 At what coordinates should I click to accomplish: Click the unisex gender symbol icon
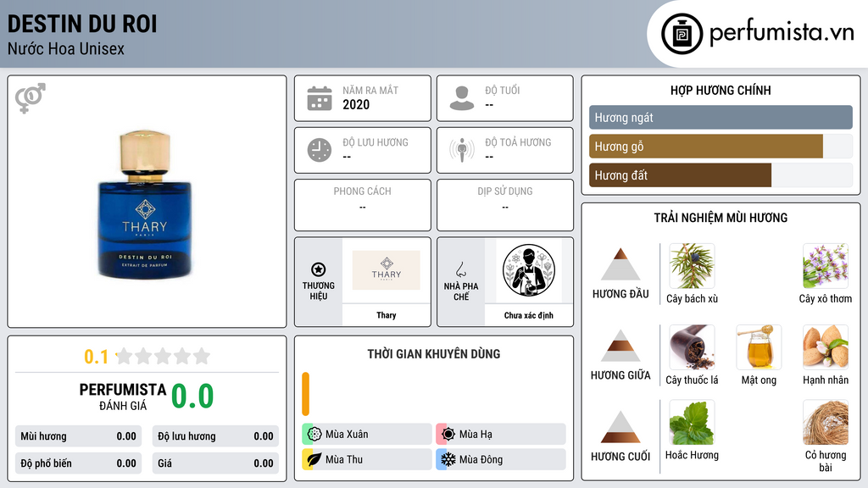[31, 98]
